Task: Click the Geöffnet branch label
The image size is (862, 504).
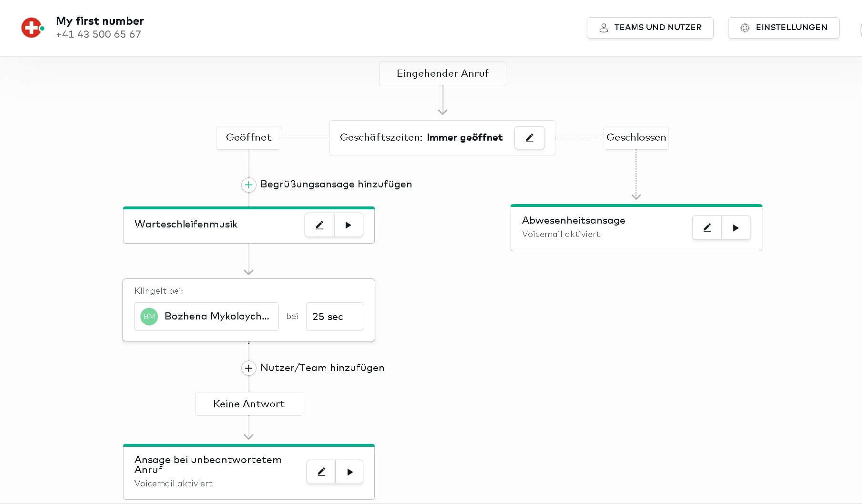Action: 248,138
